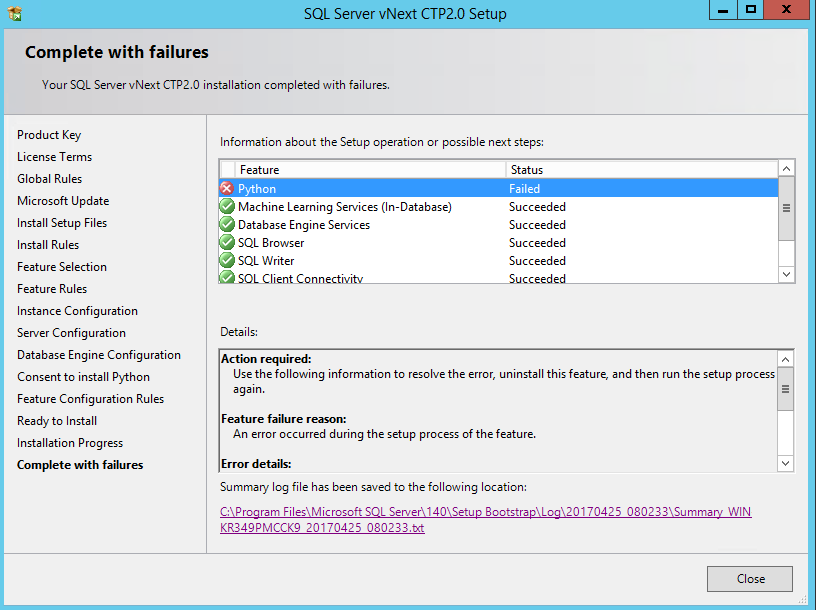The image size is (816, 610).
Task: Click the red failed icon beside Python
Action: coord(227,188)
